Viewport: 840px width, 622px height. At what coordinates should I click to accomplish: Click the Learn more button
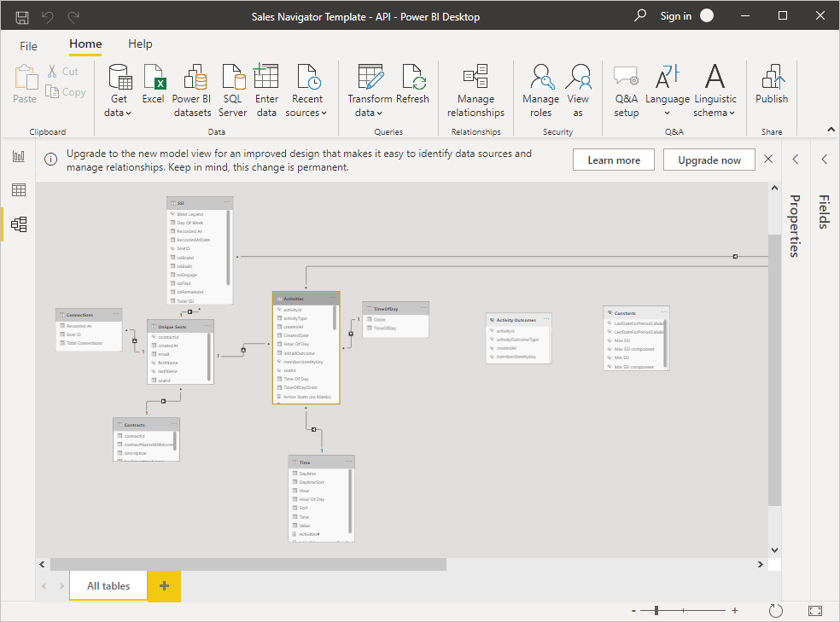point(614,160)
